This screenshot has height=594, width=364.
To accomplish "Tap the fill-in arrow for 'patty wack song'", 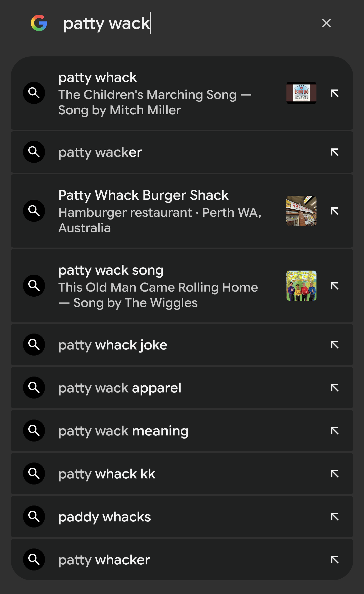I will 335,286.
